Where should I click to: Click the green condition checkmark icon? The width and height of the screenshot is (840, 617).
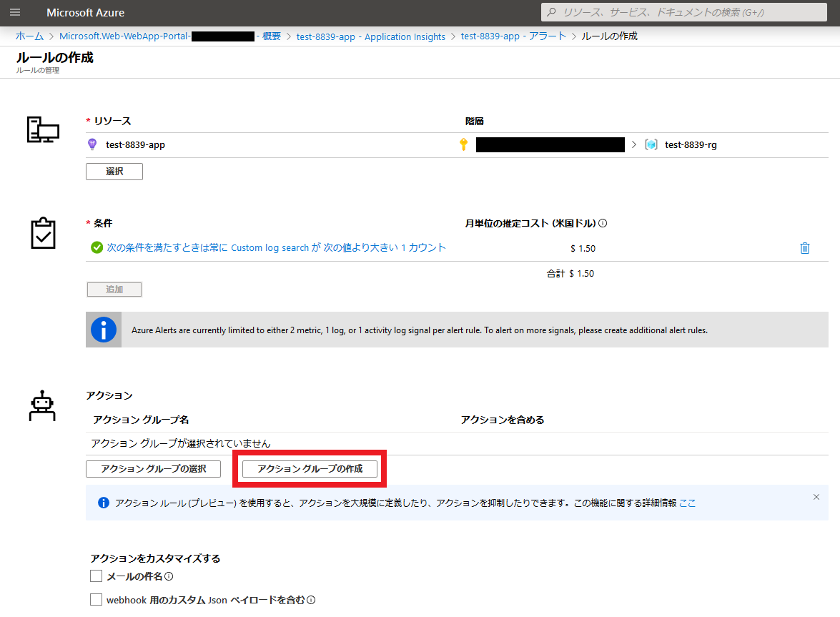(x=97, y=247)
